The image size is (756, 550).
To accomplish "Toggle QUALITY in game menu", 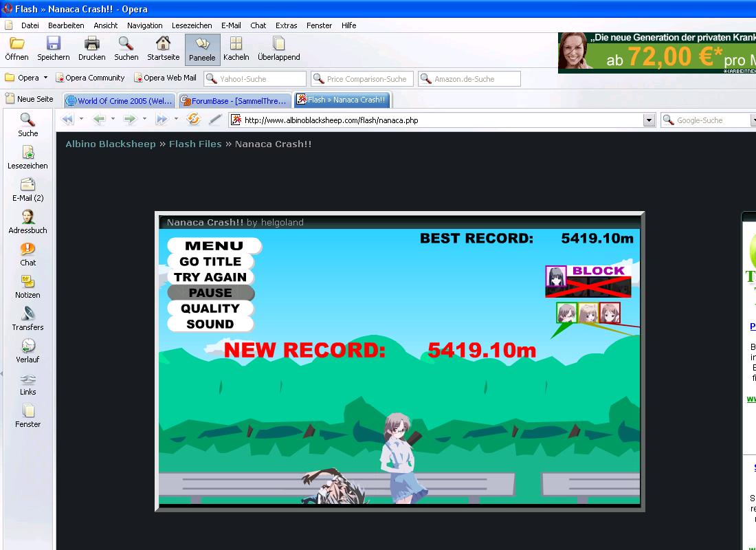I will (210, 308).
